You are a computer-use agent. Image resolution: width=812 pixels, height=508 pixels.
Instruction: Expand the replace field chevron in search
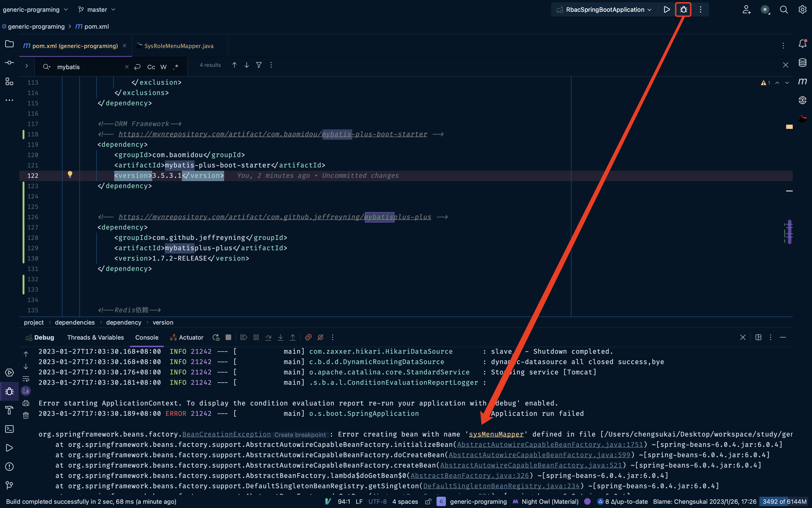click(27, 66)
